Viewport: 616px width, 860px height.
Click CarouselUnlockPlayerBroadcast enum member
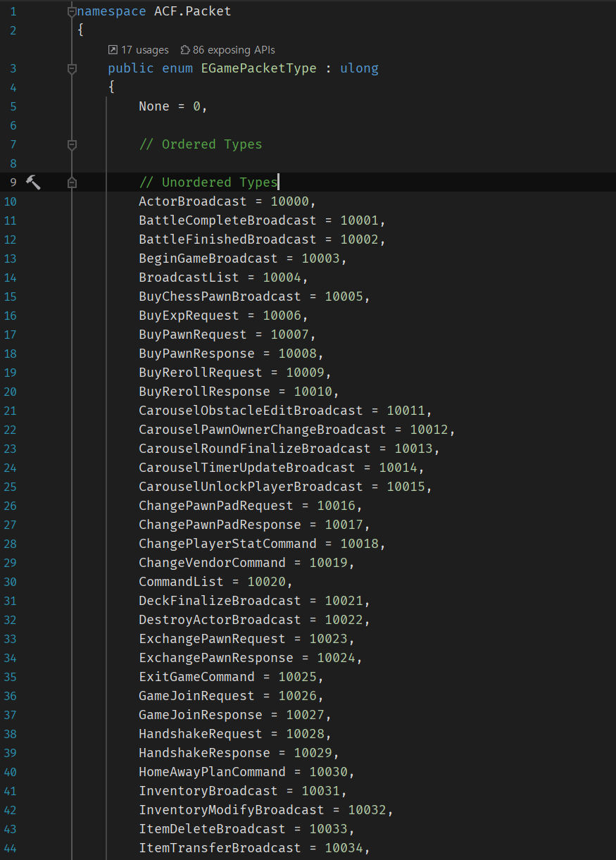click(x=251, y=487)
